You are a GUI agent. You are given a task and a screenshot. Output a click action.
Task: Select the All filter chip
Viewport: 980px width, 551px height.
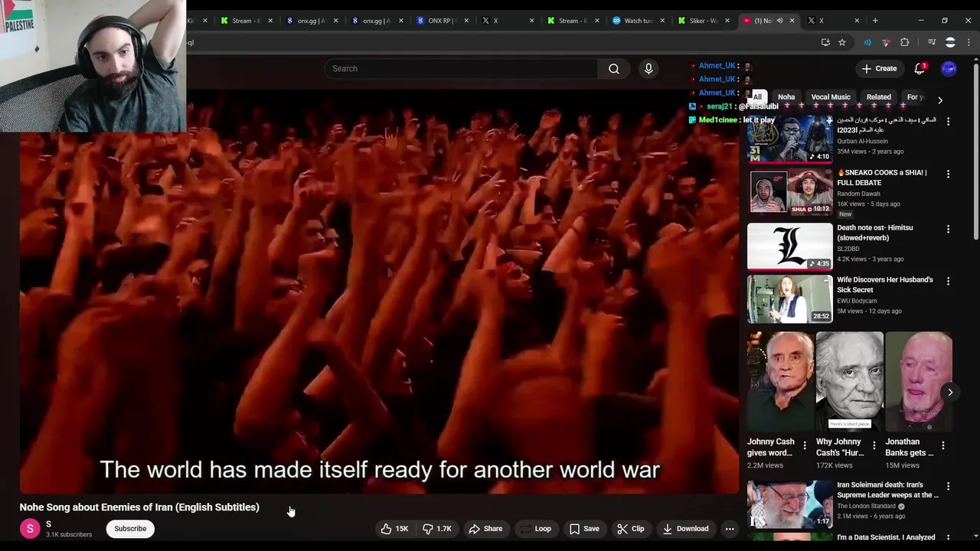pos(757,97)
